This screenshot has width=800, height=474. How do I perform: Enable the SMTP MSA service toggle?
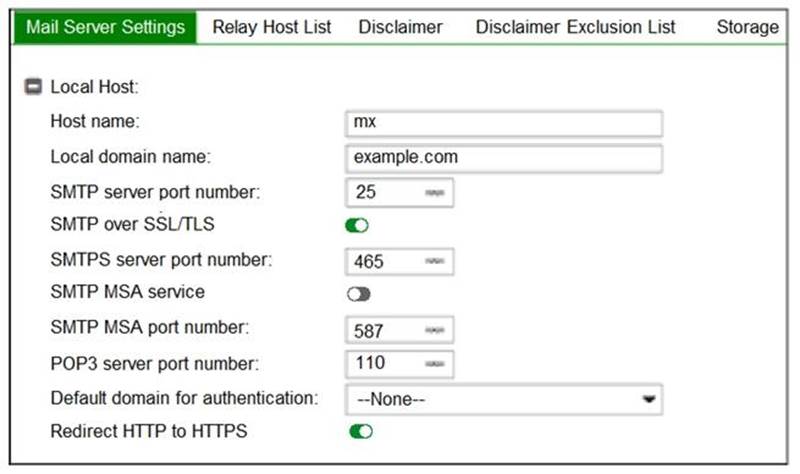click(x=358, y=294)
